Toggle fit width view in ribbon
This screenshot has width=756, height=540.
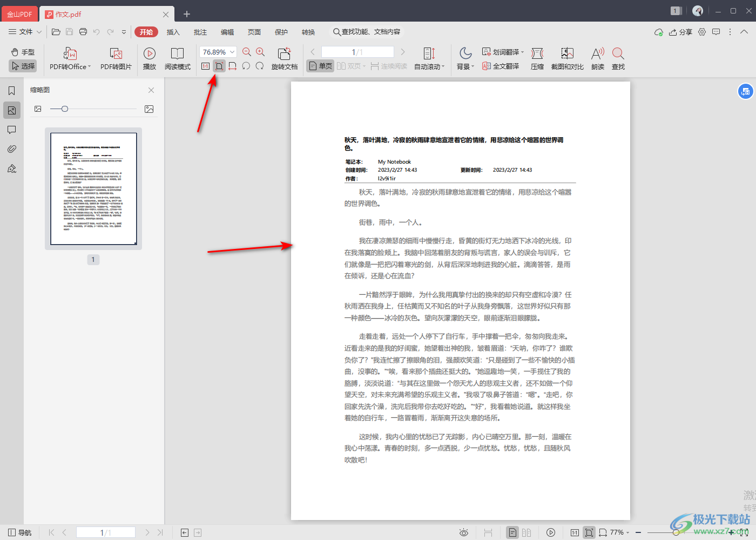(233, 66)
